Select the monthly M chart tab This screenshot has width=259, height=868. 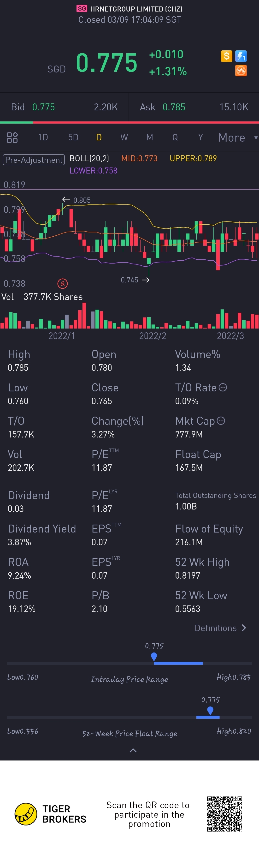150,138
